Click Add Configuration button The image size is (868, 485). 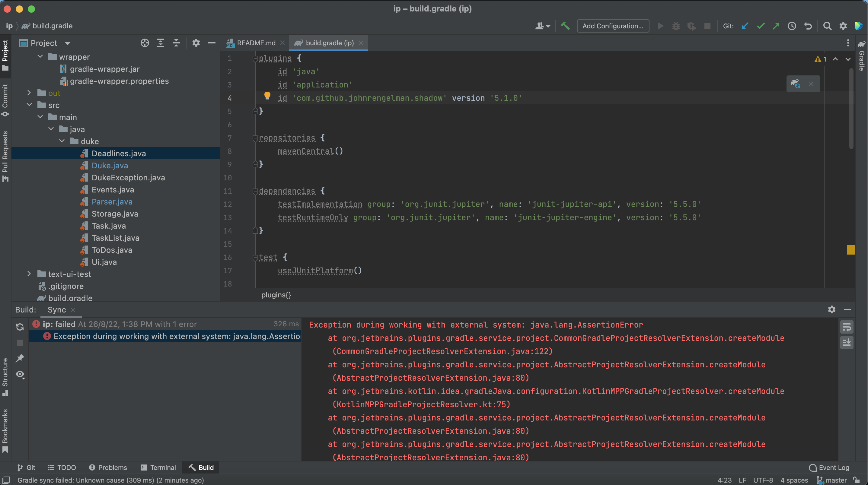[x=613, y=26]
